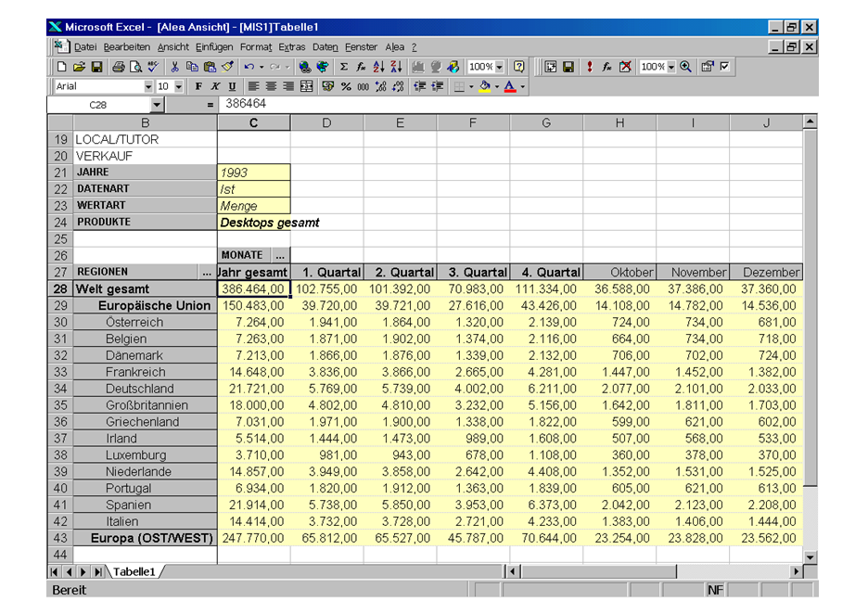Screen dimensions: 868x614
Task: Select the Tabelle1 sheet tab
Action: point(134,571)
